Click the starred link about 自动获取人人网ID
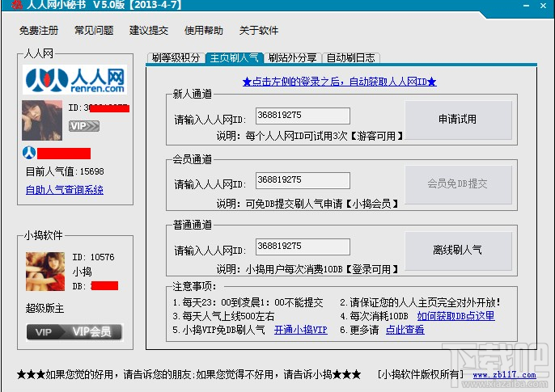 click(340, 82)
